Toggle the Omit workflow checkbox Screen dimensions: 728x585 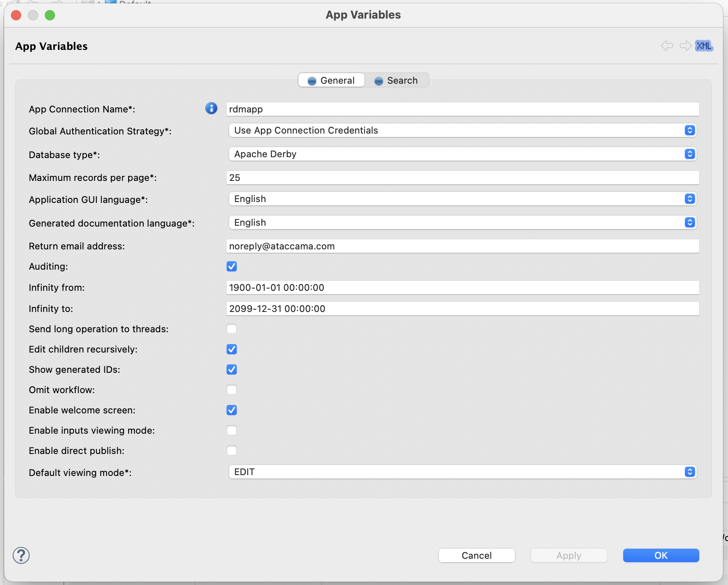[232, 390]
